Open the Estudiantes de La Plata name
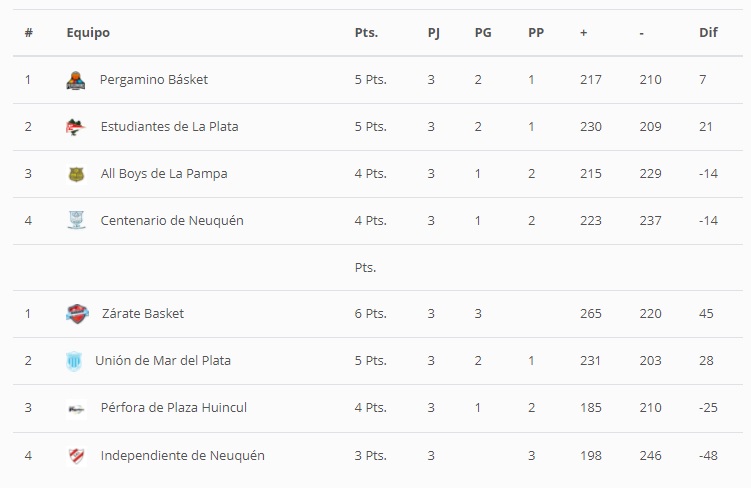 point(169,127)
